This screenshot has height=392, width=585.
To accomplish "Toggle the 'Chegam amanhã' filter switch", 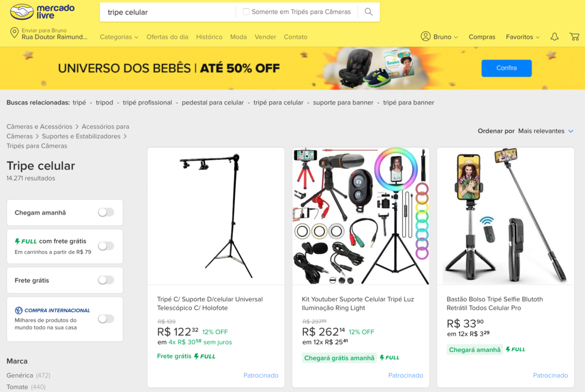I will point(106,212).
